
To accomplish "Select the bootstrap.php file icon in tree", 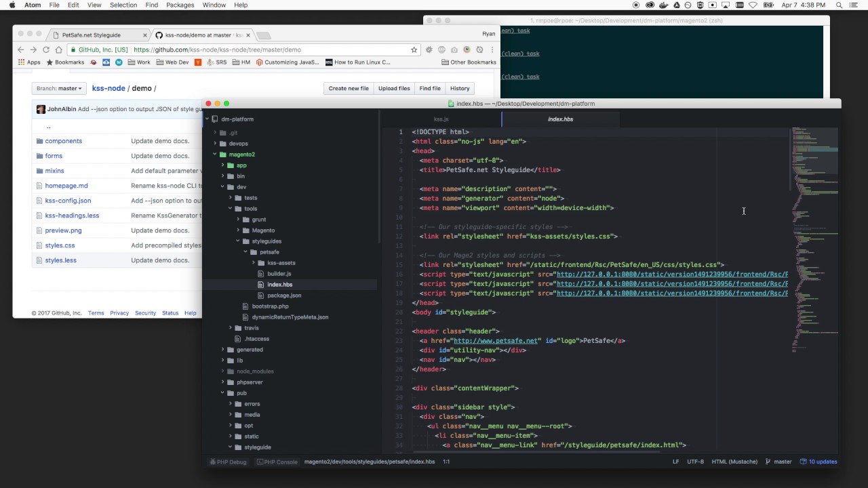I will [x=246, y=306].
